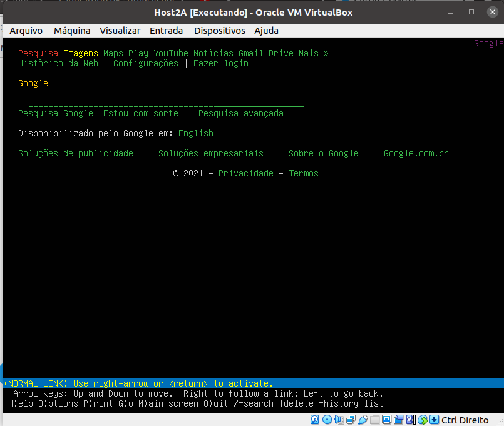
Task: Click the Fazer login link
Action: 221,63
